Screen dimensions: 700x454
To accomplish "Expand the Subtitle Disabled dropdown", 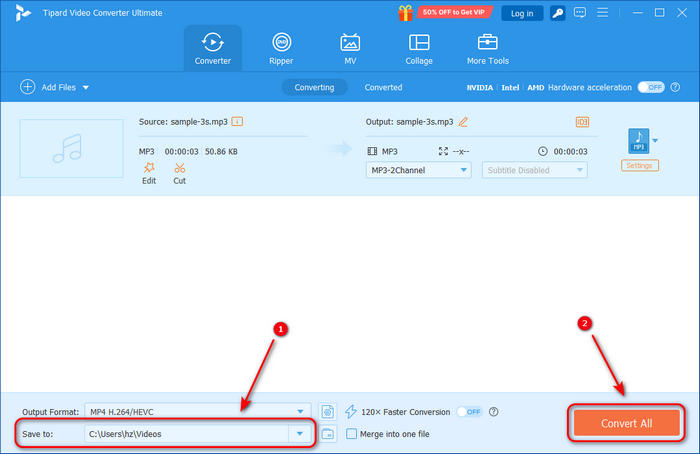I will click(534, 170).
